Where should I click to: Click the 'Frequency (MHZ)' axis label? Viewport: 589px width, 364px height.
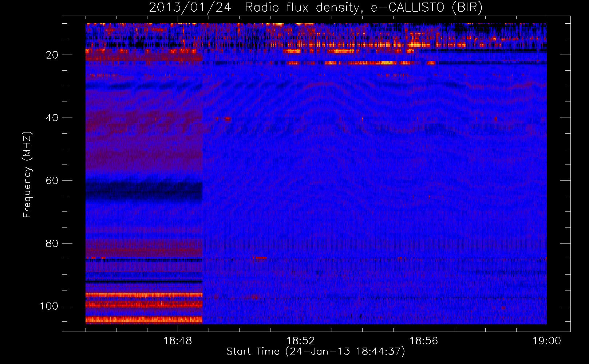coord(27,175)
